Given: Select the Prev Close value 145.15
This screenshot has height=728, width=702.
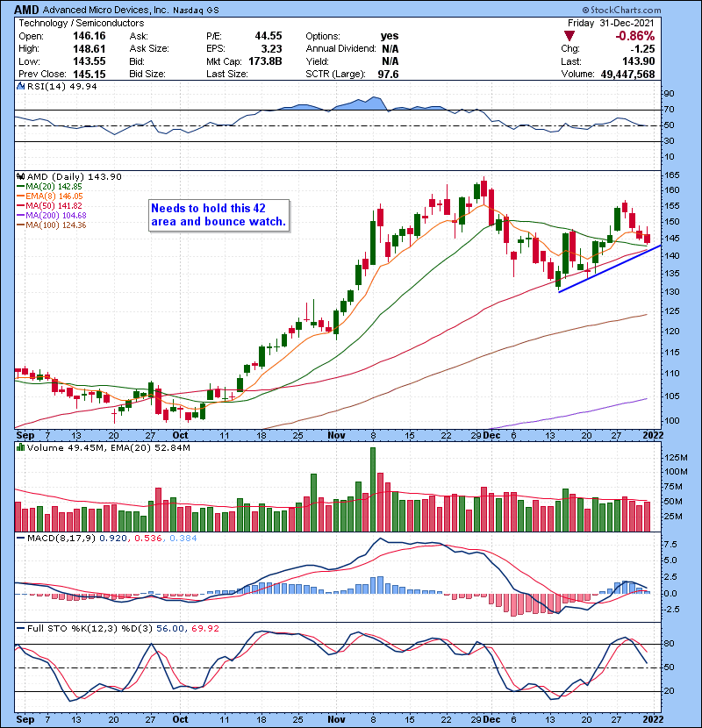Looking at the screenshot, I should (x=90, y=75).
